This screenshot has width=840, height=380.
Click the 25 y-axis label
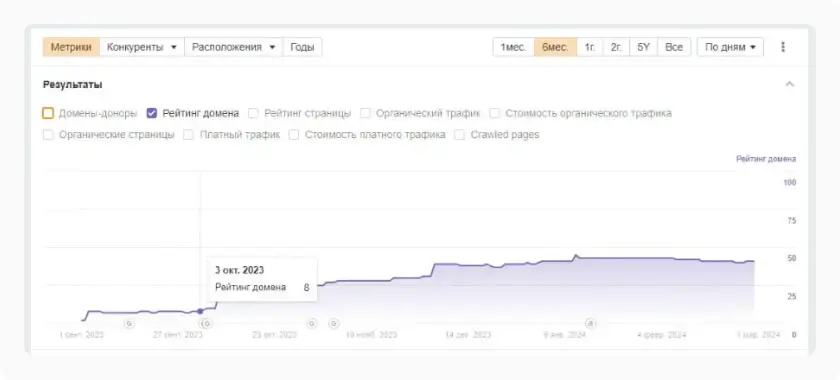click(x=791, y=296)
